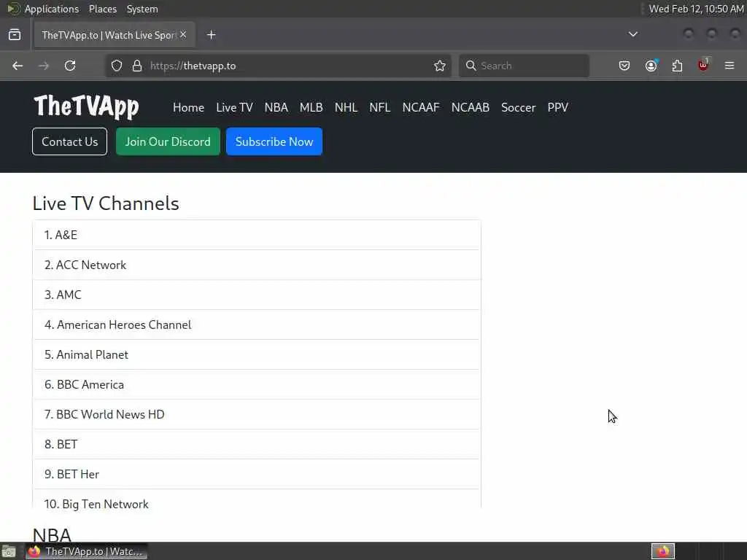747x560 pixels.
Task: Bookmark this page with the star icon
Action: click(440, 66)
